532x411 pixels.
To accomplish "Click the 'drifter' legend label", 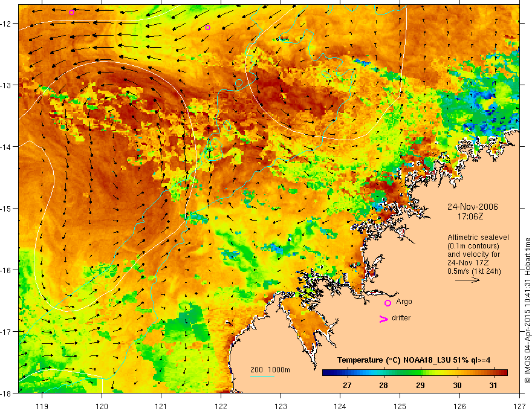I will 401,318.
